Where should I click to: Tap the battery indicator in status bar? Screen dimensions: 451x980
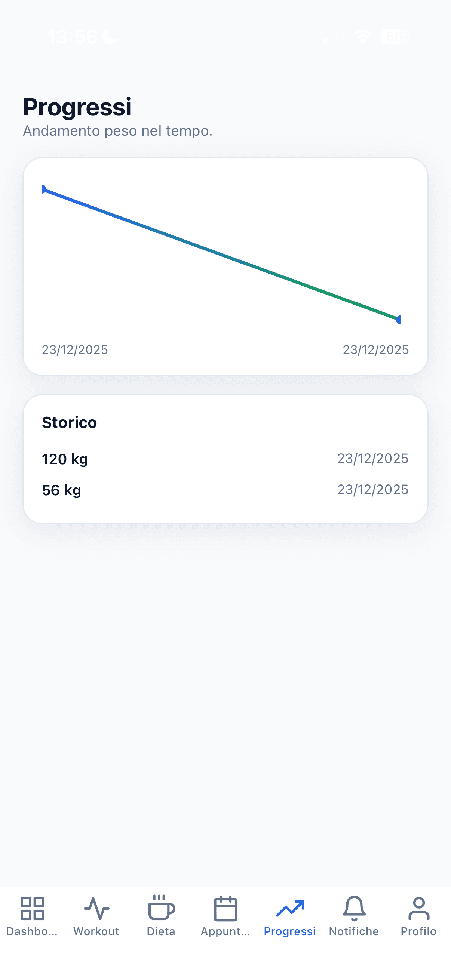[394, 37]
